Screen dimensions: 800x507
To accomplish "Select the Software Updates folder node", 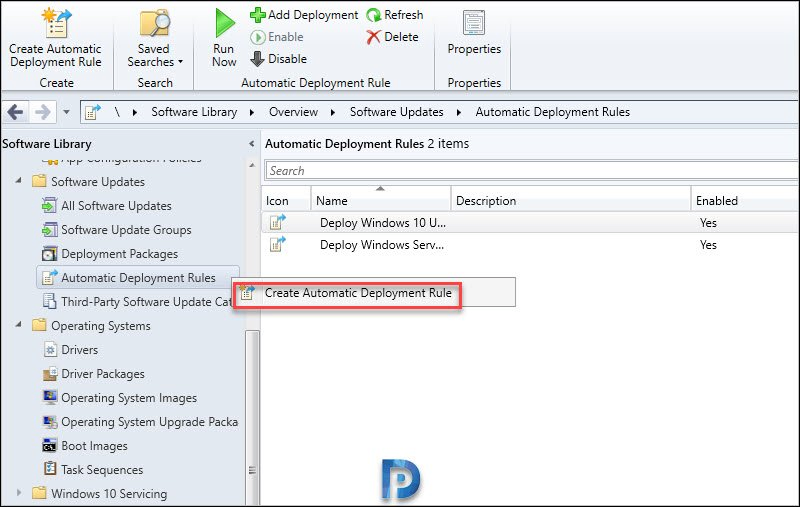I will (97, 182).
